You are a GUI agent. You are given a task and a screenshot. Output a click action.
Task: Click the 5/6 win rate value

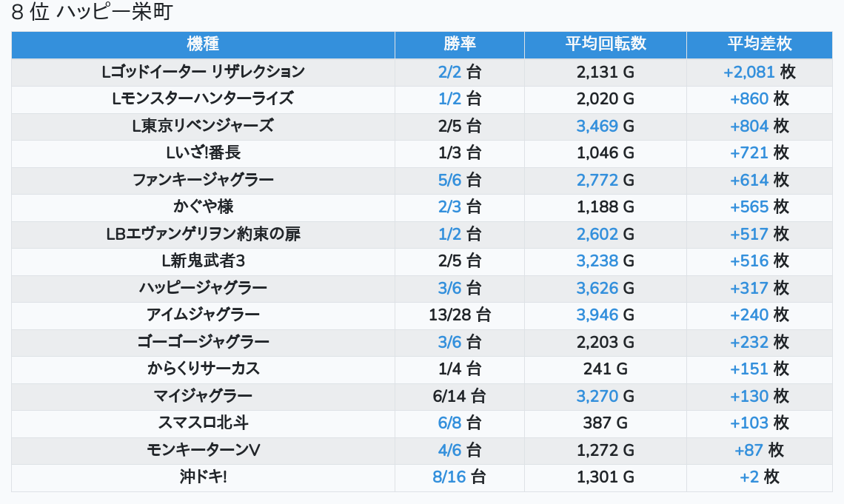pyautogui.click(x=449, y=180)
